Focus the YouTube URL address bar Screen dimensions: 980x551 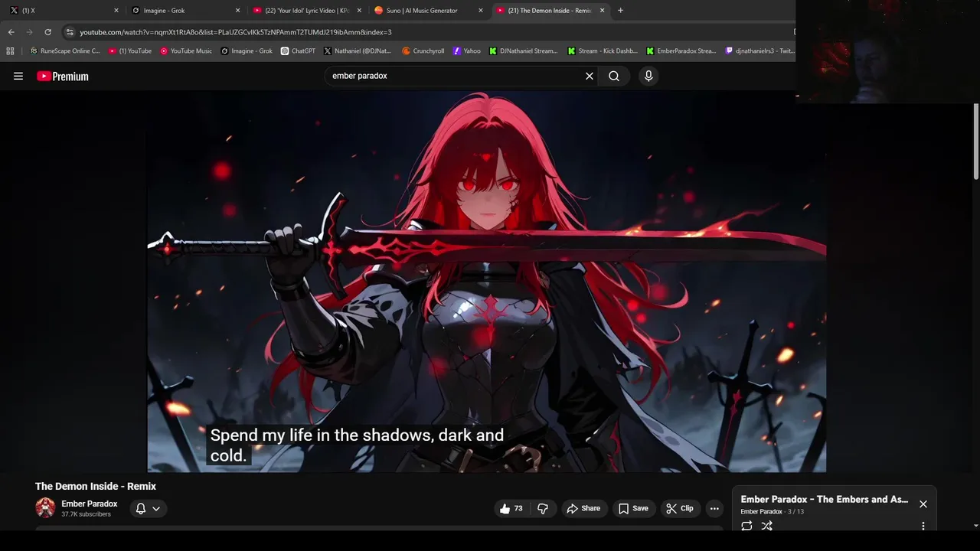429,32
